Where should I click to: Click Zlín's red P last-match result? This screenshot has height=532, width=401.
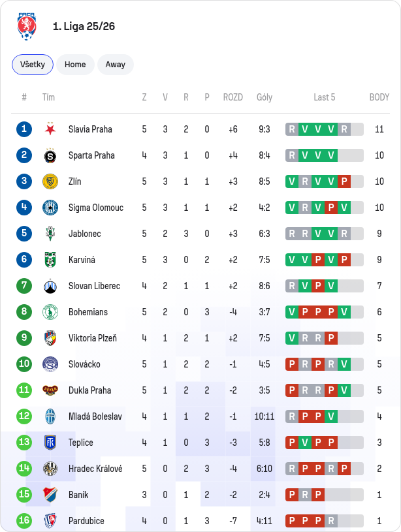[344, 181]
